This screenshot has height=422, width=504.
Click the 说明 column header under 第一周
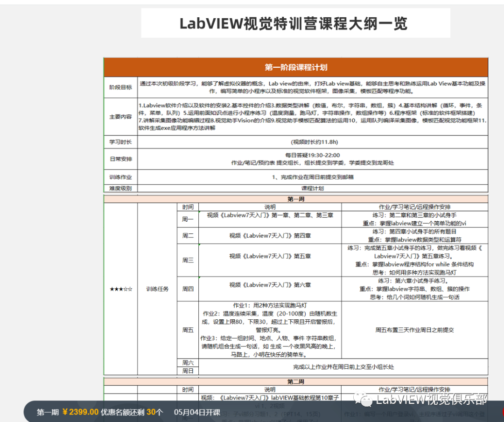270,207
